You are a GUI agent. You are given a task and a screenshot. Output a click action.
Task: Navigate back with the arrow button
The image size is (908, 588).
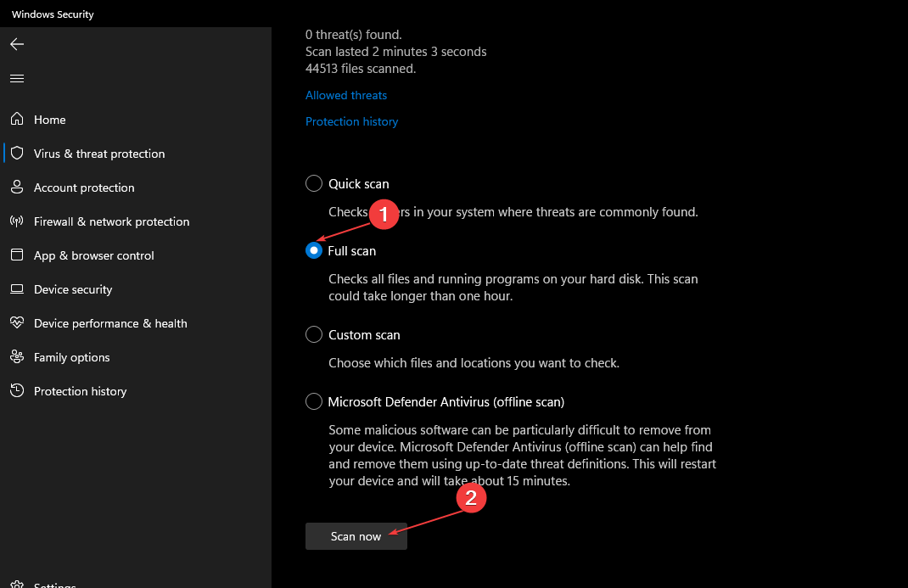tap(16, 44)
